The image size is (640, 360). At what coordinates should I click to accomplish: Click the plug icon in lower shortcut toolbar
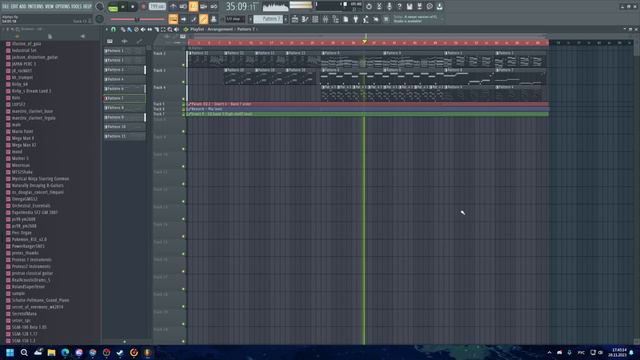tap(356, 19)
